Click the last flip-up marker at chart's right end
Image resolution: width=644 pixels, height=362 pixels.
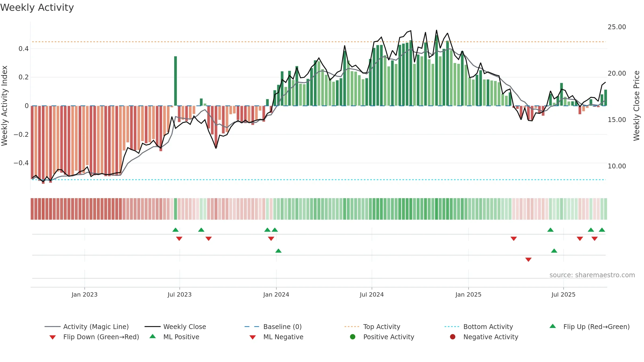pyautogui.click(x=602, y=230)
